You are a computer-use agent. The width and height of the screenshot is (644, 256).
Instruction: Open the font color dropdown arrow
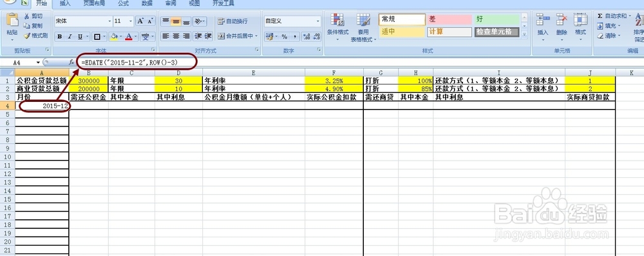point(136,37)
